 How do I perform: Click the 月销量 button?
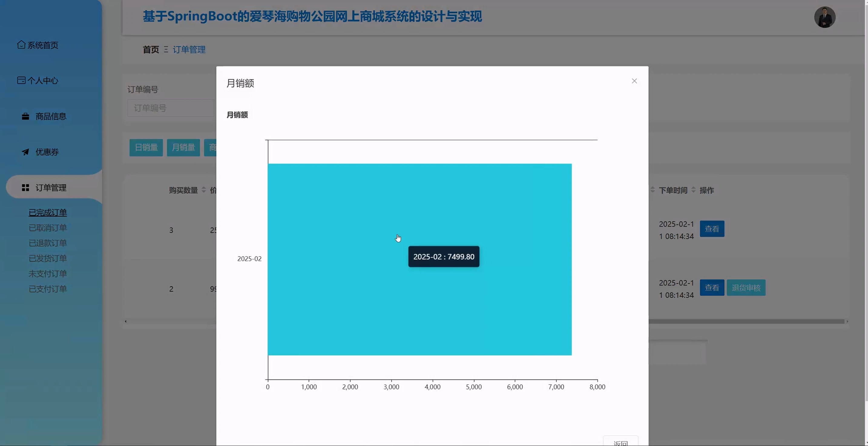[x=183, y=148]
